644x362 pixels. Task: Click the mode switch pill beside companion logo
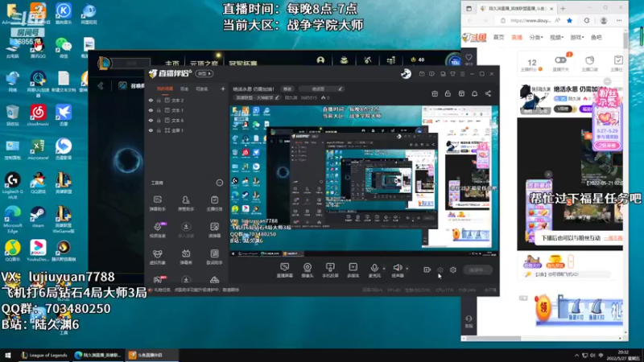click(204, 74)
